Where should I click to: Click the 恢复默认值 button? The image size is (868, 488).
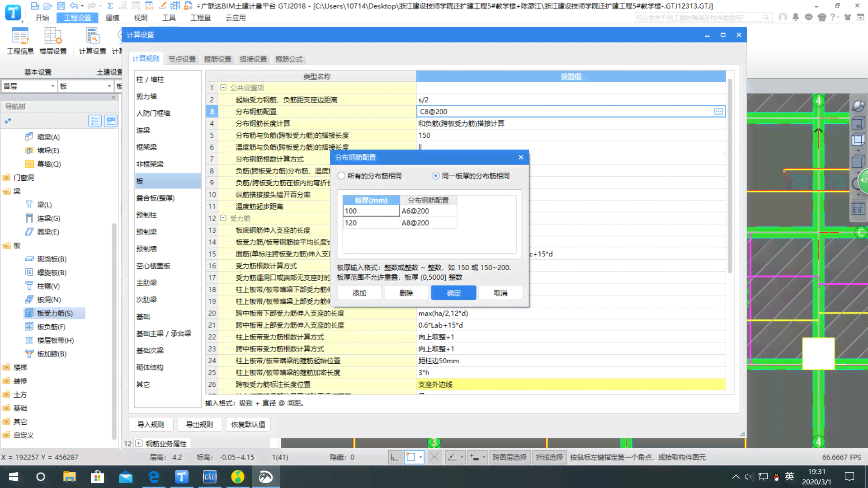248,424
